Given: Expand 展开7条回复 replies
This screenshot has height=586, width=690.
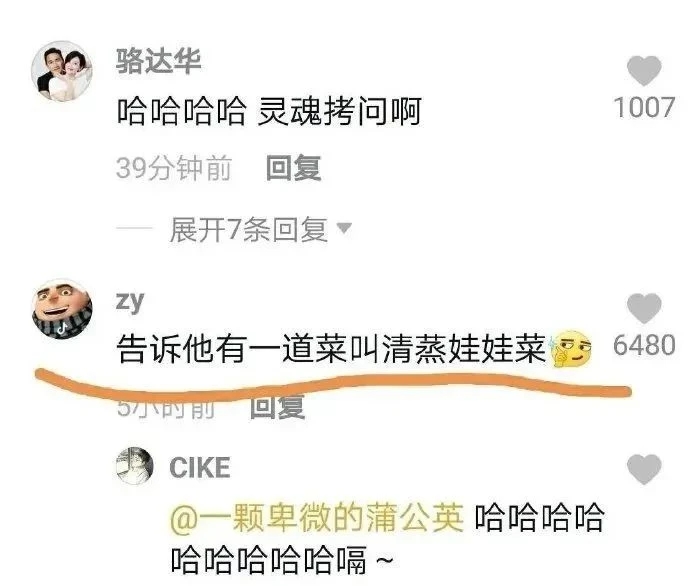Looking at the screenshot, I should coord(249,230).
